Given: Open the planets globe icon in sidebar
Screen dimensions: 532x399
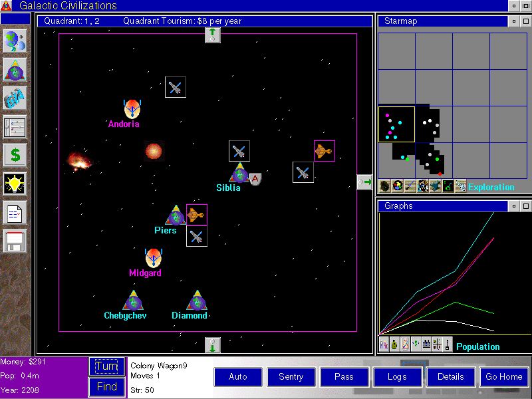Looking at the screenshot, I should pos(15,41).
